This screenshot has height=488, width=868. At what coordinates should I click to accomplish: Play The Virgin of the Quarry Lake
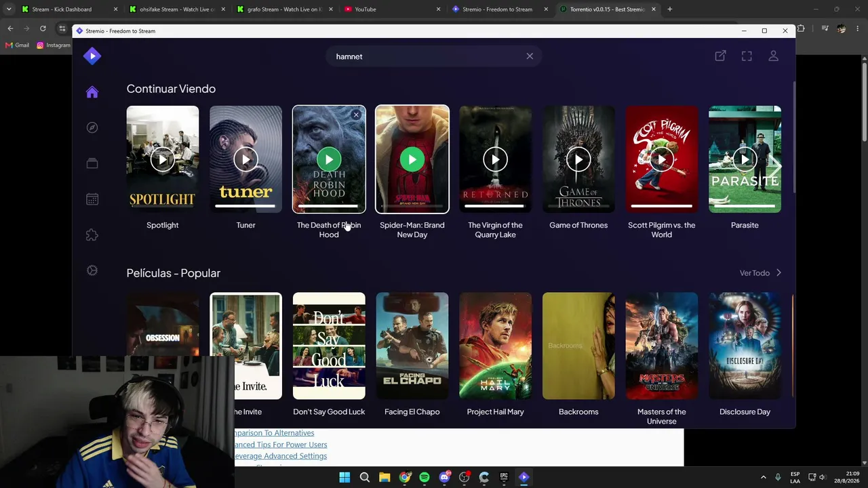495,159
